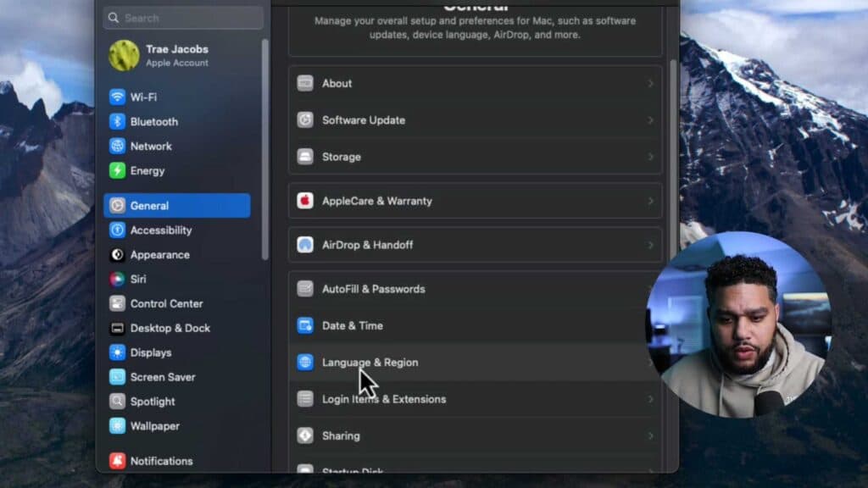The image size is (868, 488).
Task: Click the About row icon
Action: 305,83
